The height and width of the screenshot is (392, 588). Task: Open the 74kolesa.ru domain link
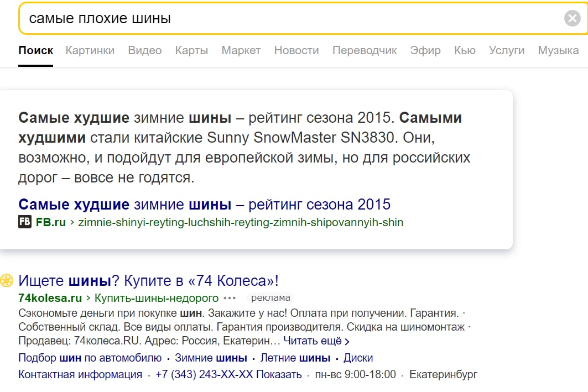click(x=50, y=298)
